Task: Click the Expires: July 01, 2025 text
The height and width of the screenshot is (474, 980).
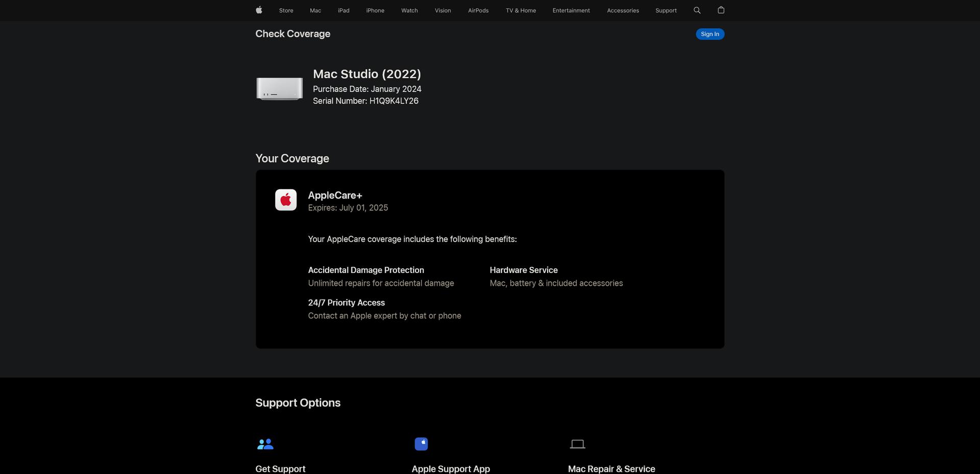Action: pyautogui.click(x=348, y=208)
